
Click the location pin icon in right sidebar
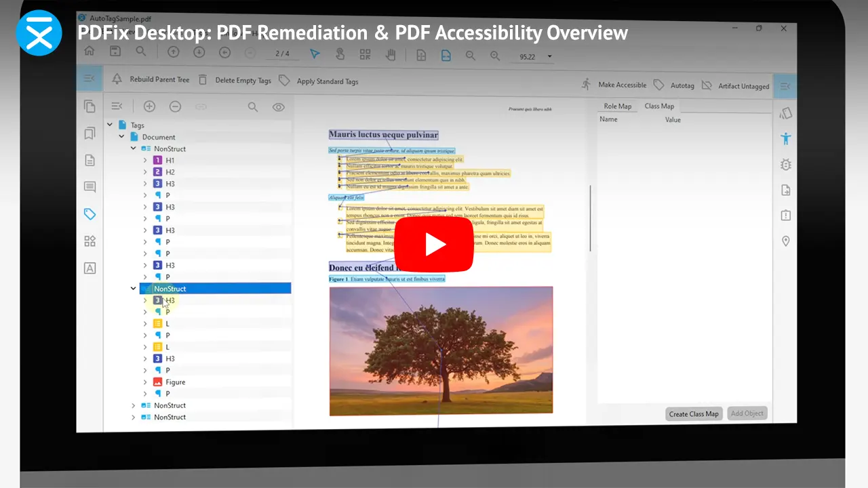pyautogui.click(x=786, y=241)
